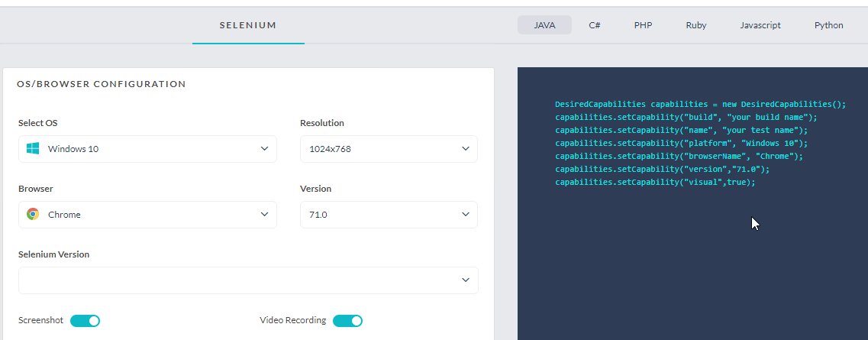Click the Chrome logo icon in Browser field
The image size is (868, 340).
tap(34, 214)
